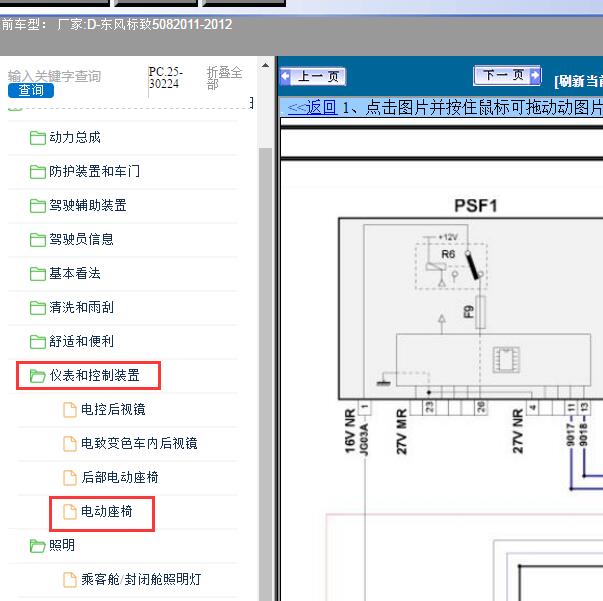Open the 电致变色车内后视镜 diagram
Viewport: 603px width, 601px height.
coord(139,443)
